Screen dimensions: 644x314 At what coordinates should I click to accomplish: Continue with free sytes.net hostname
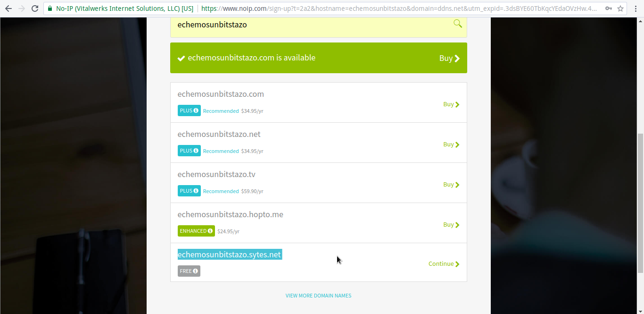[444, 264]
